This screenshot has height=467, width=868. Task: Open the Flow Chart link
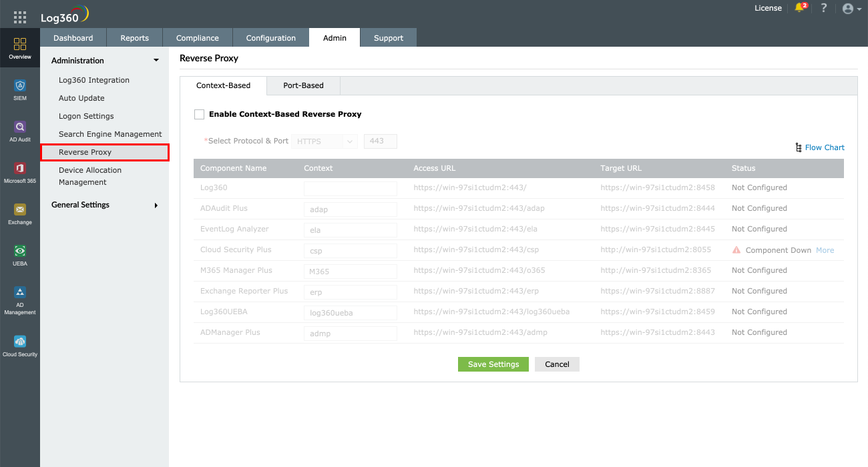[825, 147]
